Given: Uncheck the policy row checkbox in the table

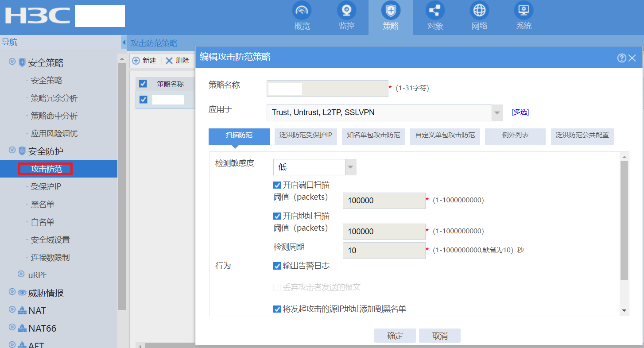Looking at the screenshot, I should coord(143,100).
